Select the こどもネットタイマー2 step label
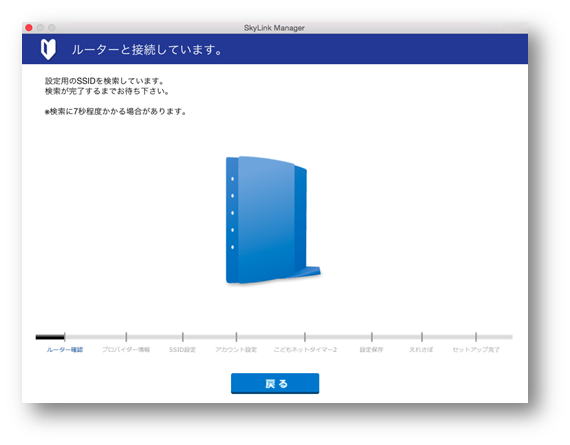Image resolution: width=570 pixels, height=445 pixels. [305, 349]
